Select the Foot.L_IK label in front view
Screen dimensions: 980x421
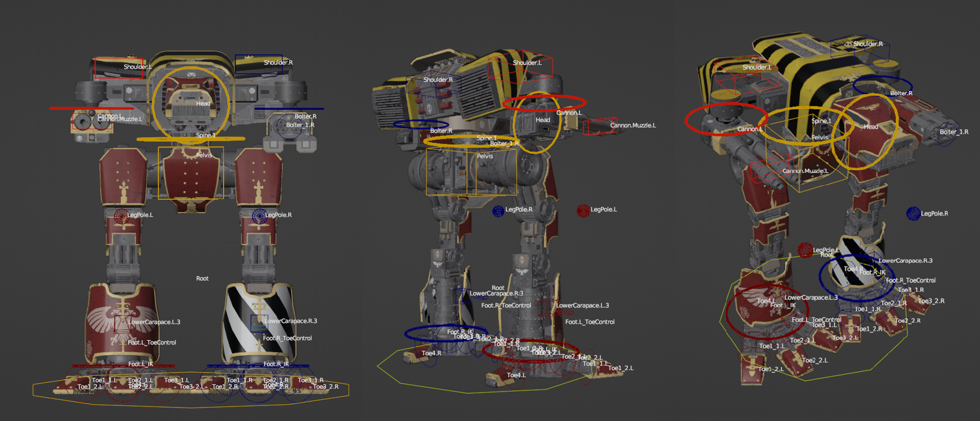pyautogui.click(x=141, y=364)
